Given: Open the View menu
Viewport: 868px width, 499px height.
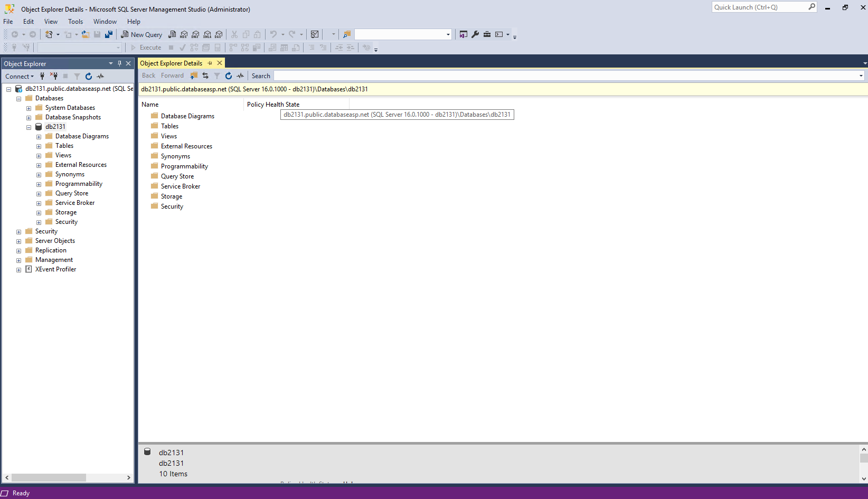Looking at the screenshot, I should (x=51, y=22).
